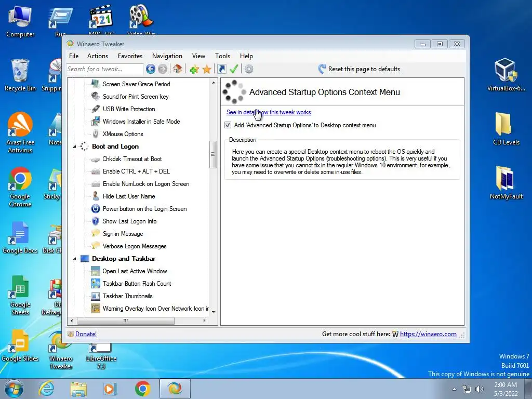Image resolution: width=532 pixels, height=399 pixels.
Task: Click horizontal scrollbar left arrow
Action: pyautogui.click(x=72, y=321)
